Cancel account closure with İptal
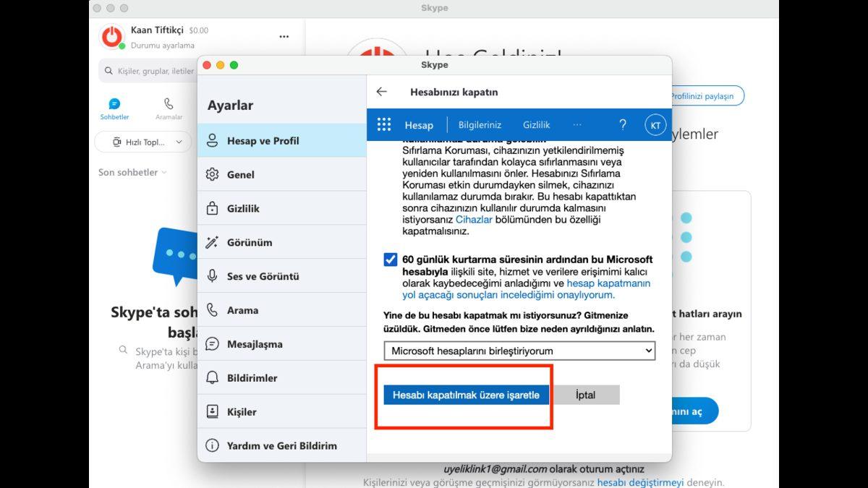The height and width of the screenshot is (488, 868). [x=586, y=395]
